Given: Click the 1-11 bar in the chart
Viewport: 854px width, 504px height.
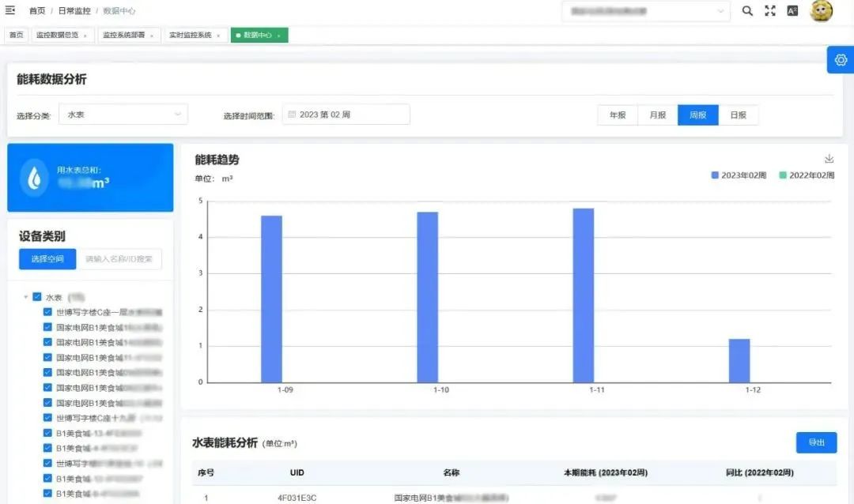Looking at the screenshot, I should (584, 295).
